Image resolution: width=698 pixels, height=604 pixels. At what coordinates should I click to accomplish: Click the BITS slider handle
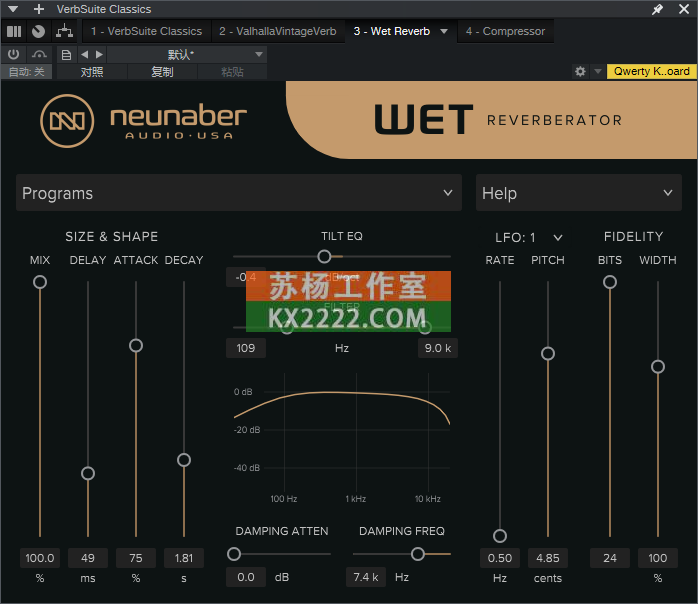tap(610, 282)
